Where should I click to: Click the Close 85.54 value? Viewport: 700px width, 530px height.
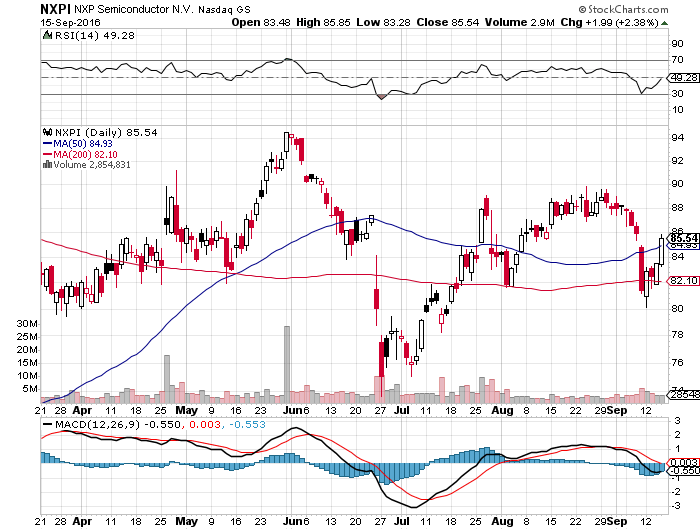tap(448, 22)
